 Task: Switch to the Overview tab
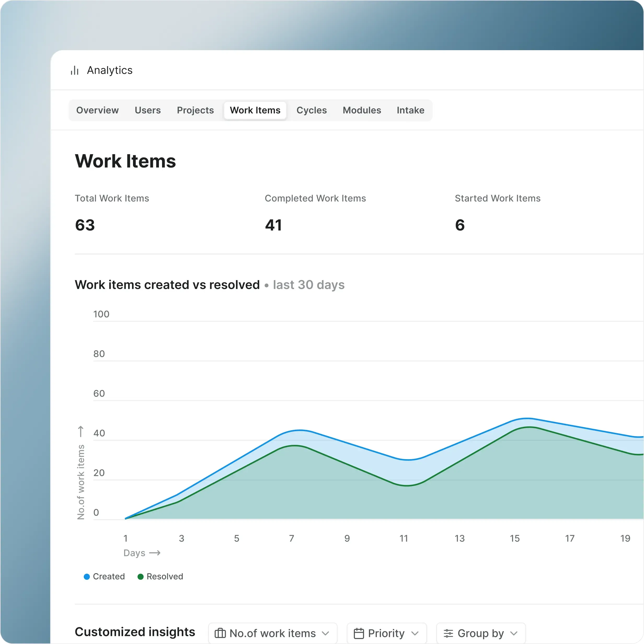click(x=97, y=110)
